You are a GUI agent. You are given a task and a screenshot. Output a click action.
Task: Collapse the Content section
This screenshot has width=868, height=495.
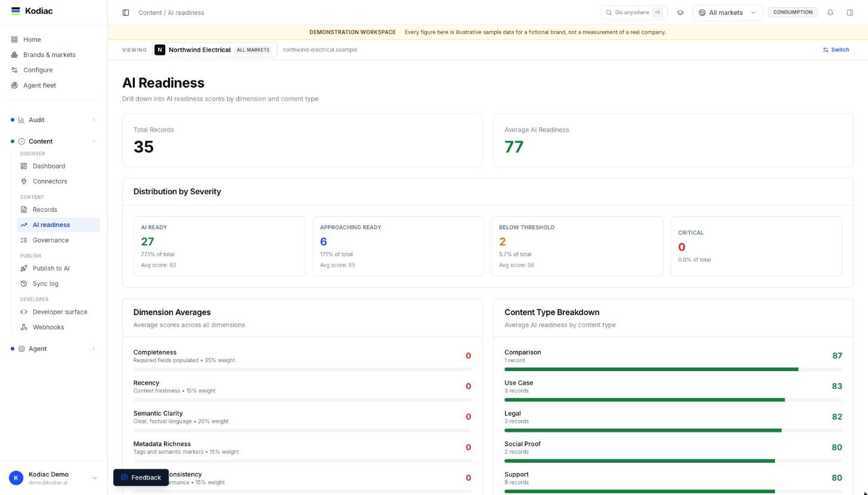click(x=54, y=141)
